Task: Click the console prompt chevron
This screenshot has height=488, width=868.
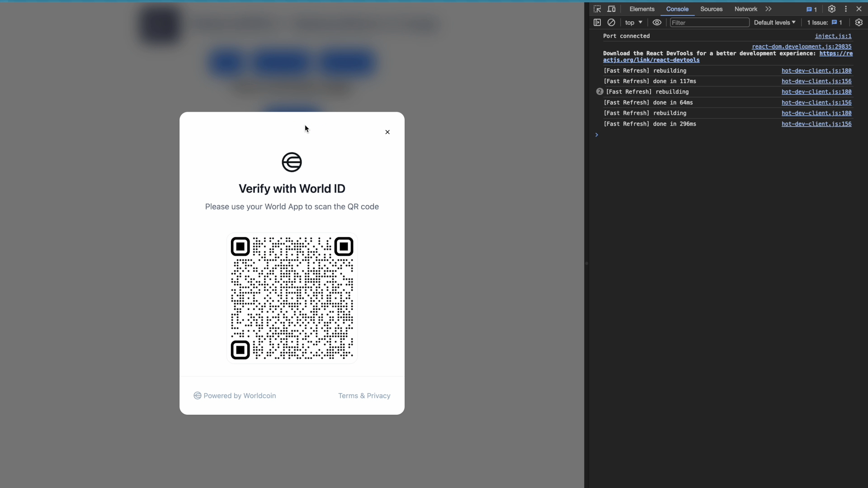Action: pyautogui.click(x=596, y=135)
